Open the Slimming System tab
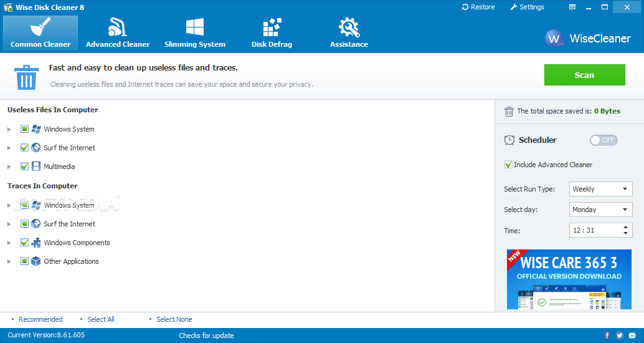644x343 pixels. point(195,33)
